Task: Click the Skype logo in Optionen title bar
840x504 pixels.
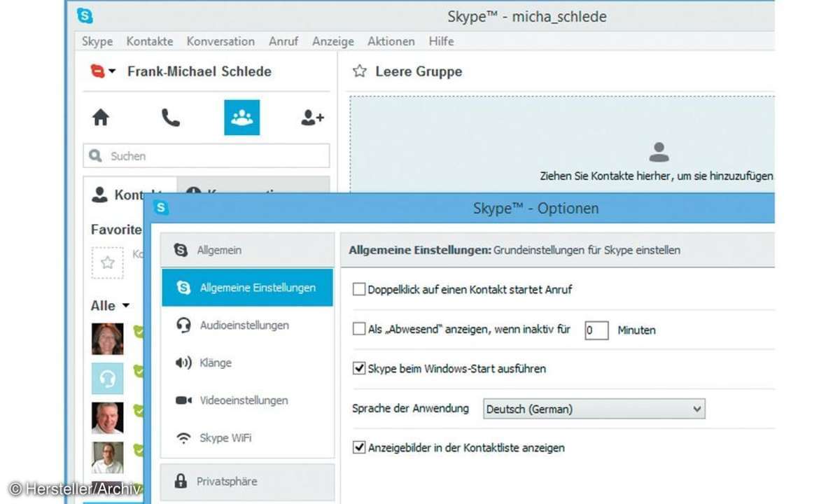Action: point(162,208)
